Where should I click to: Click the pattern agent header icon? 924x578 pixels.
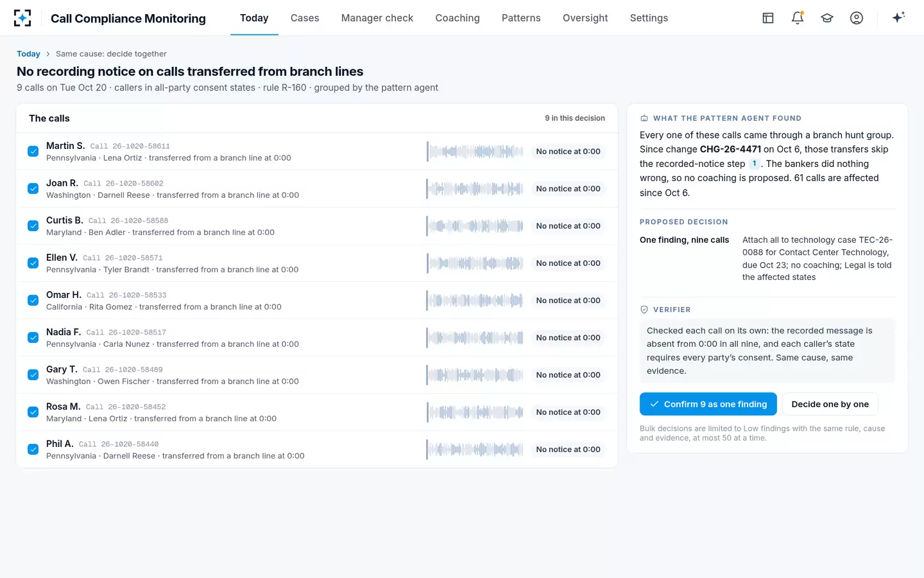(x=644, y=118)
